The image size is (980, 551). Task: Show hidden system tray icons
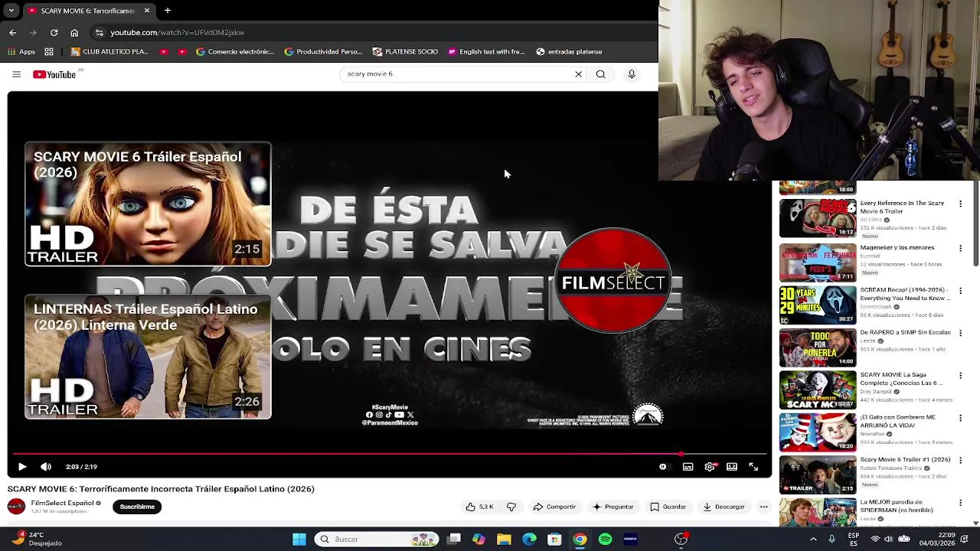pos(813,540)
